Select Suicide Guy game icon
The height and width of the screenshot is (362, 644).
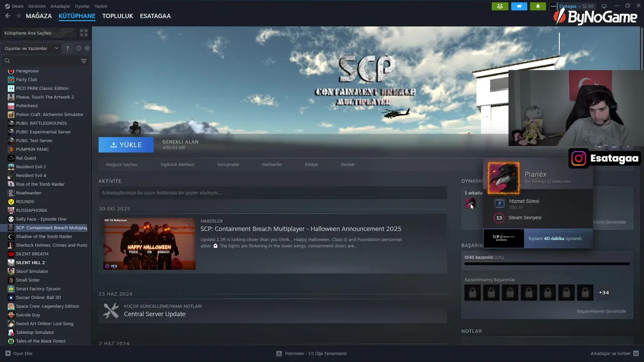pyautogui.click(x=11, y=315)
